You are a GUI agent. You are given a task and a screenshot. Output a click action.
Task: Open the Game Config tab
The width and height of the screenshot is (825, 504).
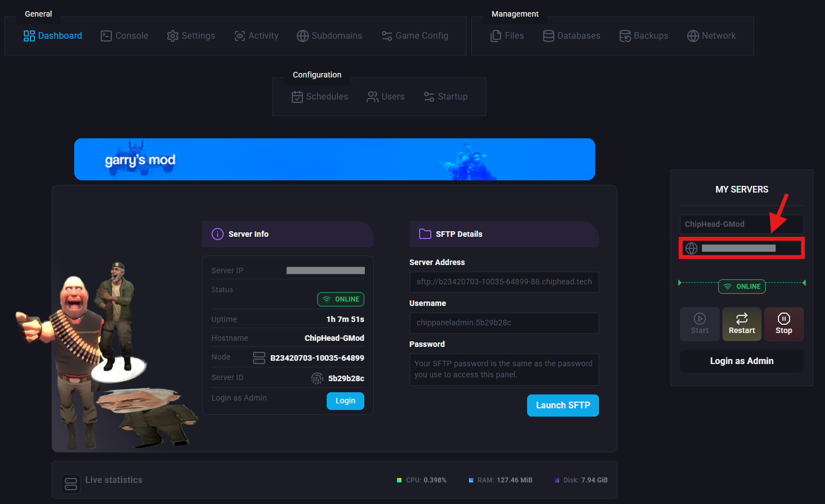pyautogui.click(x=415, y=36)
